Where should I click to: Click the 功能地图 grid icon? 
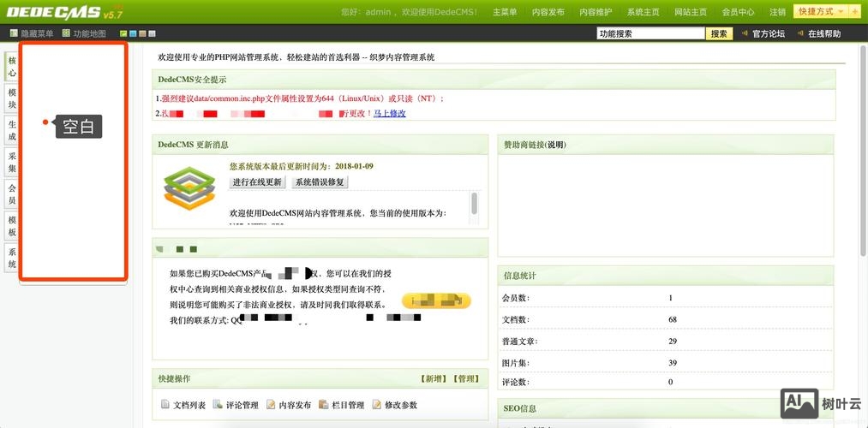click(67, 33)
